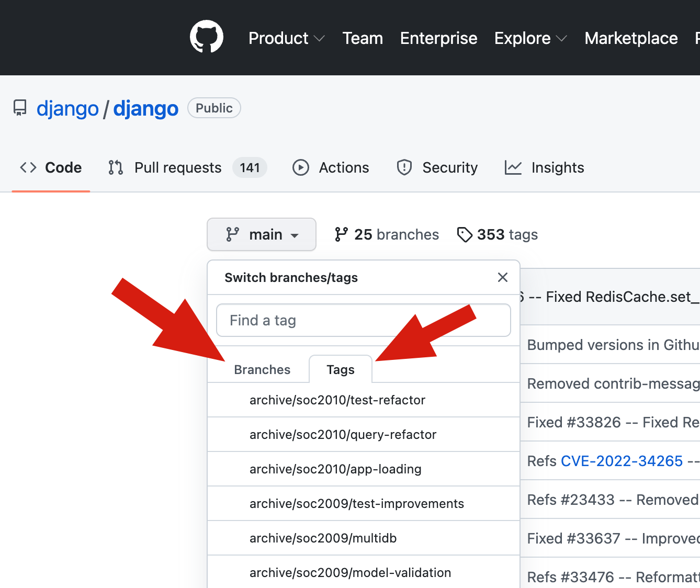This screenshot has height=588, width=700.
Task: Switch to the Branches tab
Action: (x=262, y=370)
